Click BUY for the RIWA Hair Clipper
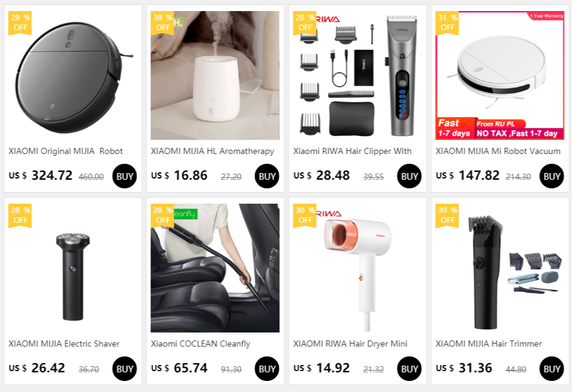 click(409, 176)
